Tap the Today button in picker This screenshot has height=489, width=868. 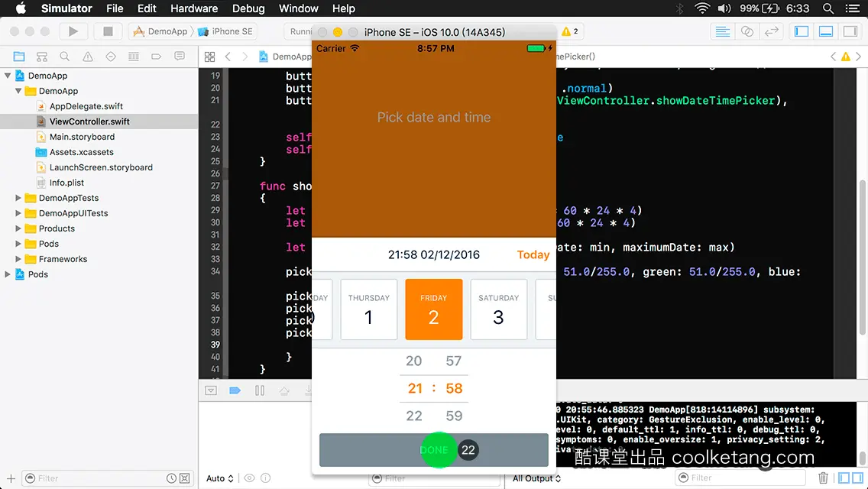coord(533,254)
